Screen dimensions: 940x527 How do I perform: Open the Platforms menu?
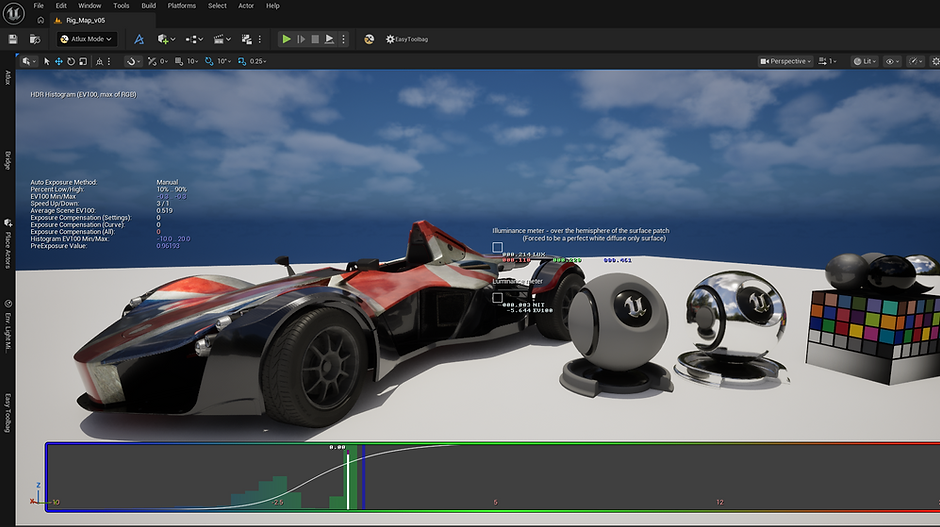click(x=182, y=5)
